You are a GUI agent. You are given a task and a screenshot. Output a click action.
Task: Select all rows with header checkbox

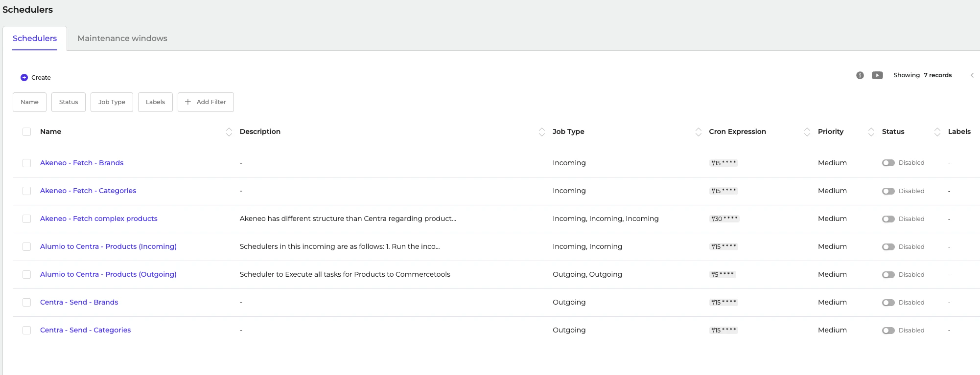pos(27,132)
